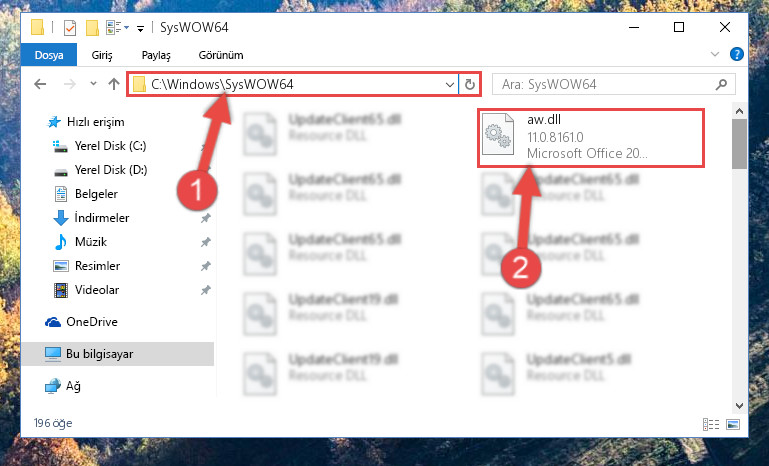The image size is (769, 466).
Task: Click the Properties icon in quick access toolbar
Action: pos(70,27)
